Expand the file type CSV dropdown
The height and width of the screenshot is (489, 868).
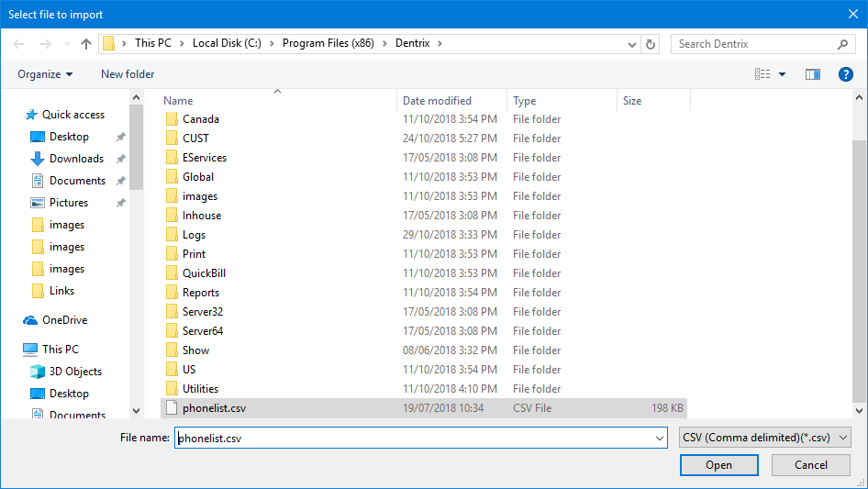765,439
